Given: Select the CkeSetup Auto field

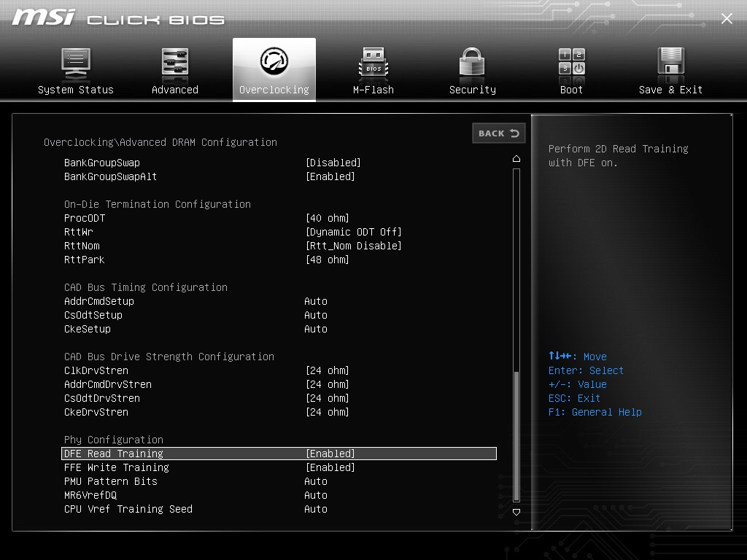Looking at the screenshot, I should pos(315,329).
